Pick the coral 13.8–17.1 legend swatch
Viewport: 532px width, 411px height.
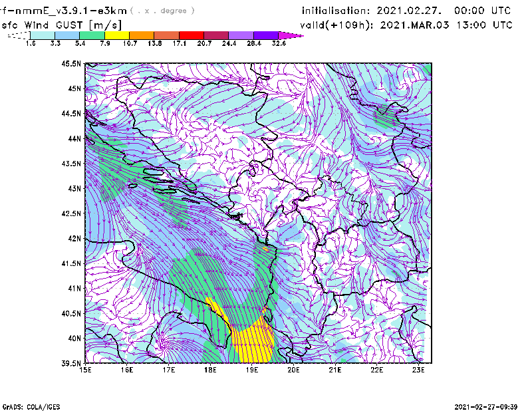167,35
